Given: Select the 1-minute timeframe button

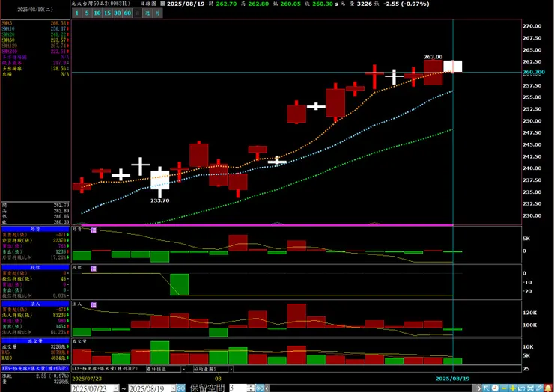Looking at the screenshot, I should (76, 13).
